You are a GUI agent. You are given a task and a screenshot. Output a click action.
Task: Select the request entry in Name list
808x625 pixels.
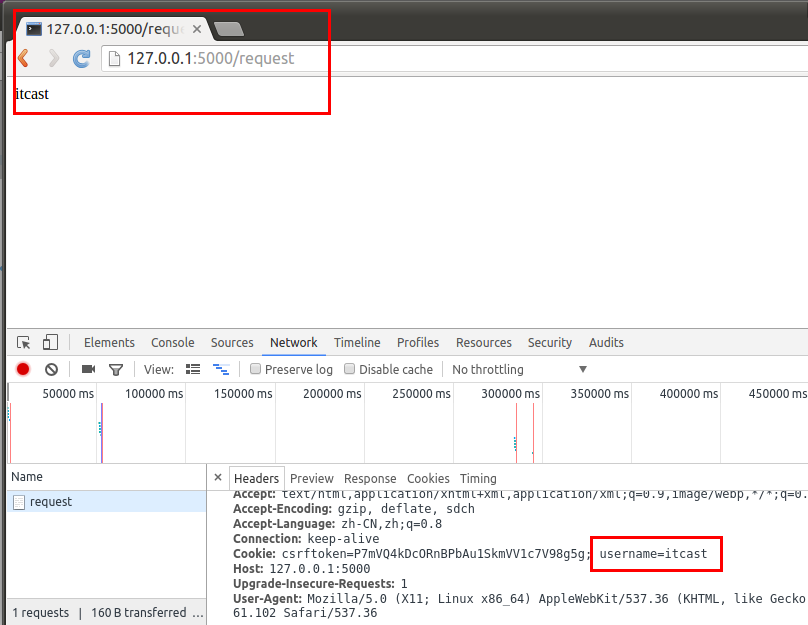(51, 502)
